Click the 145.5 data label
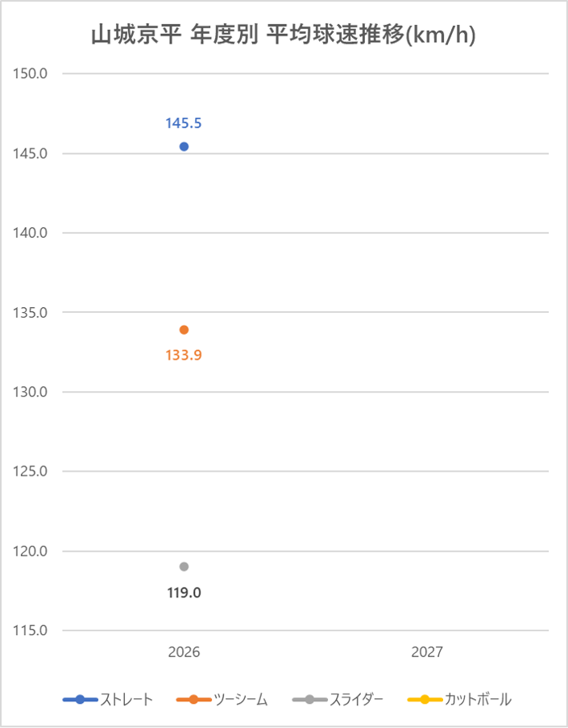 point(184,123)
